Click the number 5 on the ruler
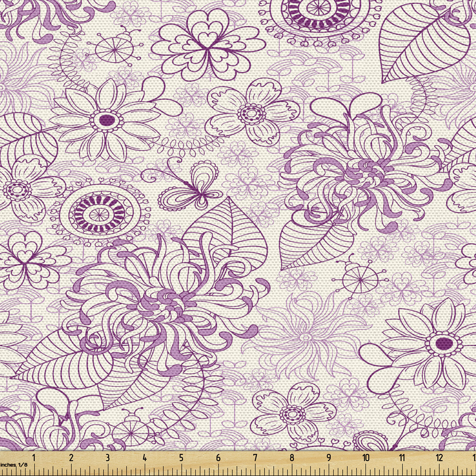This screenshot has width=476, height=476. pyautogui.click(x=181, y=458)
